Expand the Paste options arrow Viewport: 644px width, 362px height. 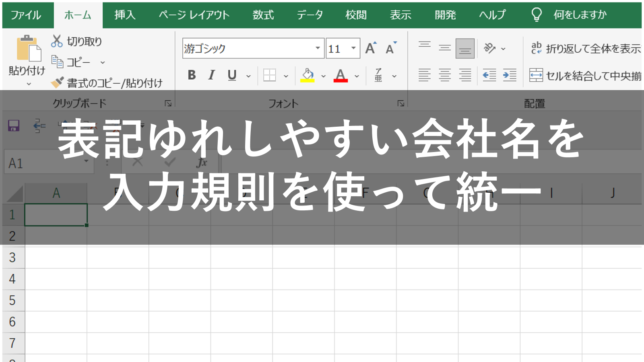pos(29,84)
